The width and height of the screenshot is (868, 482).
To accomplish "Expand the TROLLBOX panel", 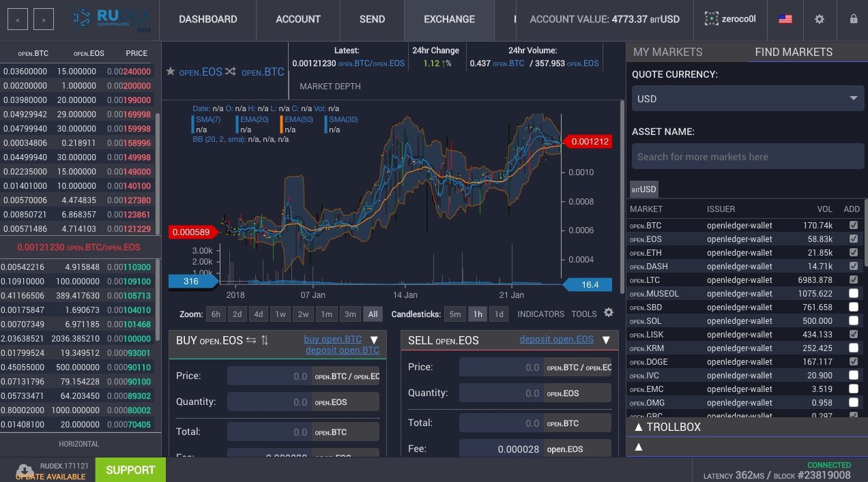I will coord(747,427).
